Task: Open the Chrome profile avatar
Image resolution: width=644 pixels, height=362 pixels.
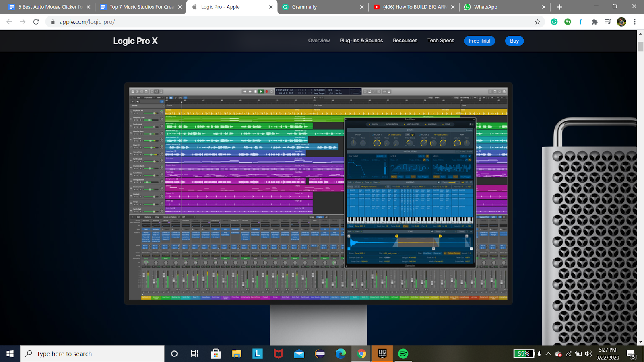Action: (621, 22)
